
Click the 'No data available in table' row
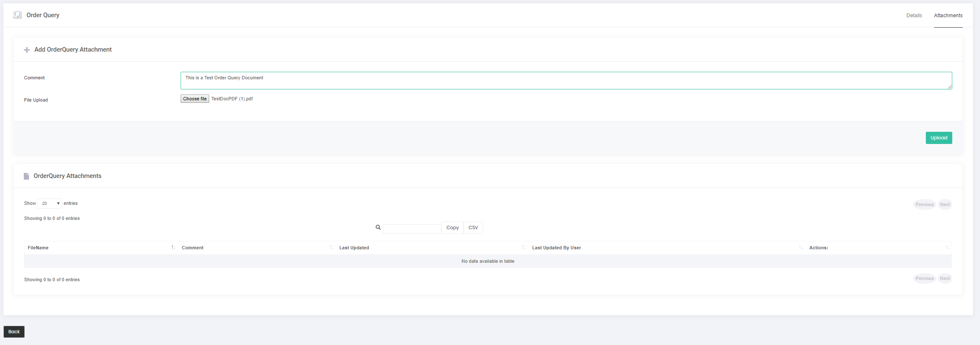(488, 261)
